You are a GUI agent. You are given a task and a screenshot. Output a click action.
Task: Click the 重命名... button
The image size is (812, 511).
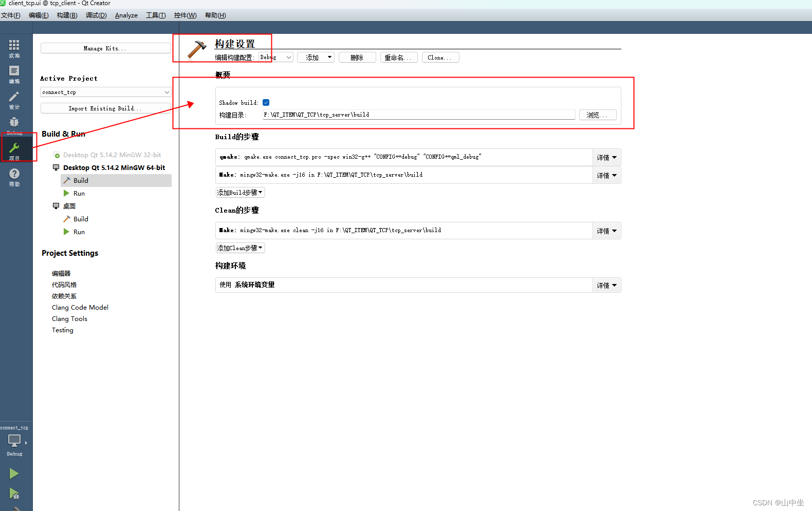tap(399, 58)
